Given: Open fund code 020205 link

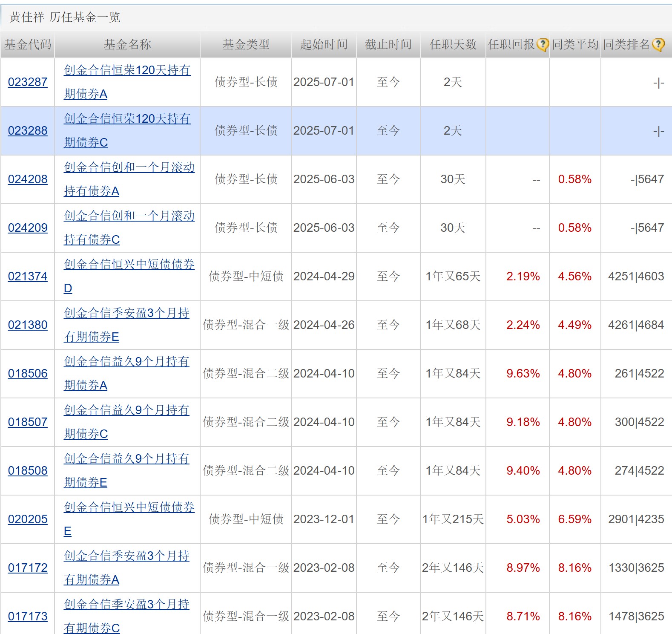Looking at the screenshot, I should [28, 519].
